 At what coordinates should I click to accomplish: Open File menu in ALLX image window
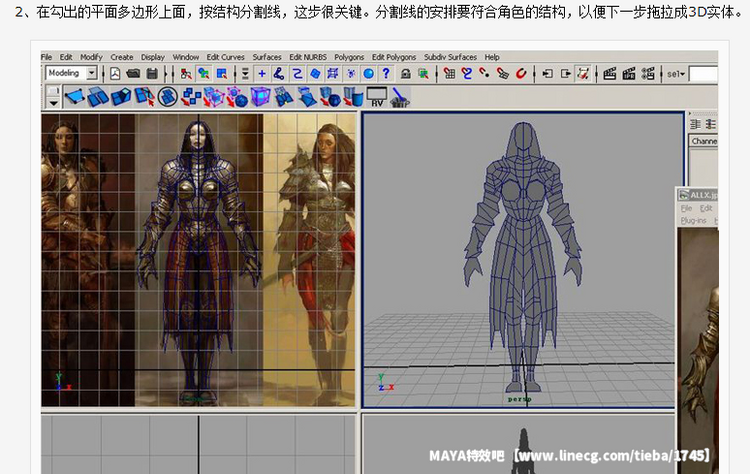coord(686,208)
